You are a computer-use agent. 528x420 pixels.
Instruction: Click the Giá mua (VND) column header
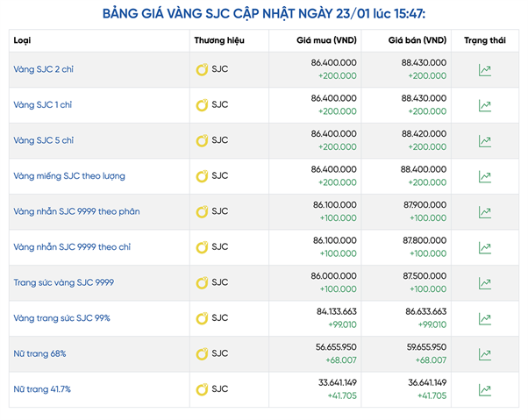pos(325,40)
